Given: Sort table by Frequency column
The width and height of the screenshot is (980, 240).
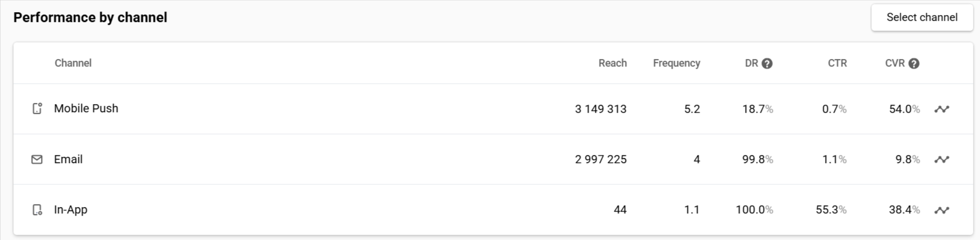Looking at the screenshot, I should click(676, 63).
